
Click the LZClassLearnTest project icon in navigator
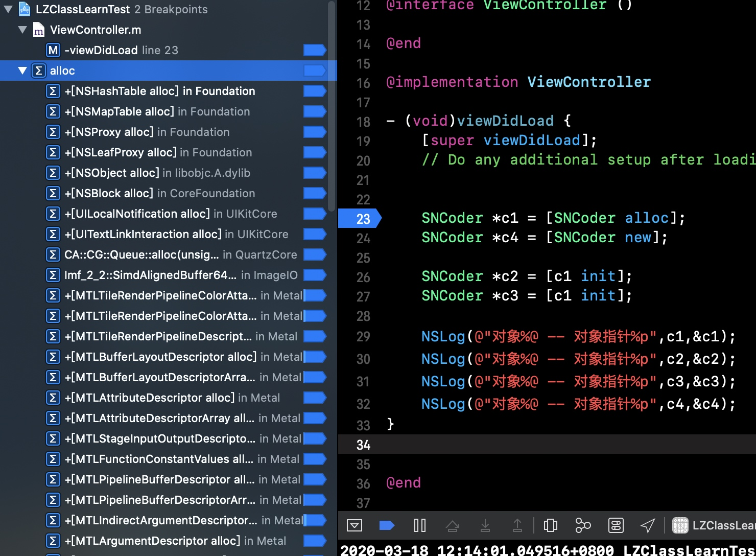(24, 9)
